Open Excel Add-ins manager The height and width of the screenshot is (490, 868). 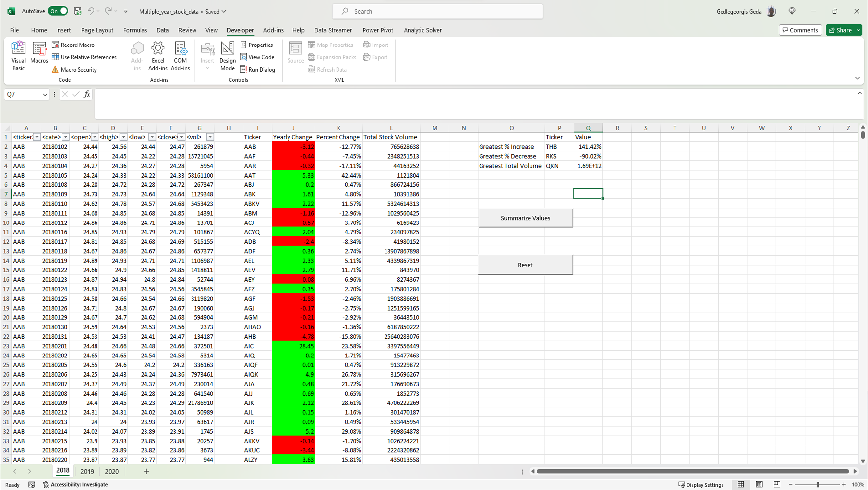click(x=158, y=55)
